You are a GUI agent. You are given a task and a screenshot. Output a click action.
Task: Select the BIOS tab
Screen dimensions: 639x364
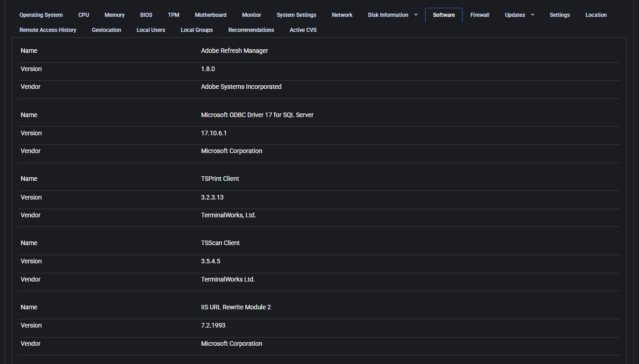point(146,15)
